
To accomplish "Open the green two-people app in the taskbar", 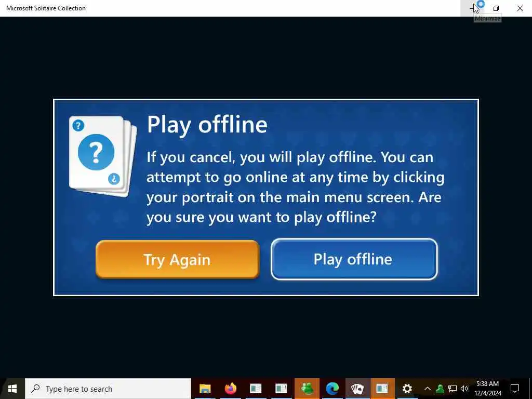I will (x=307, y=389).
